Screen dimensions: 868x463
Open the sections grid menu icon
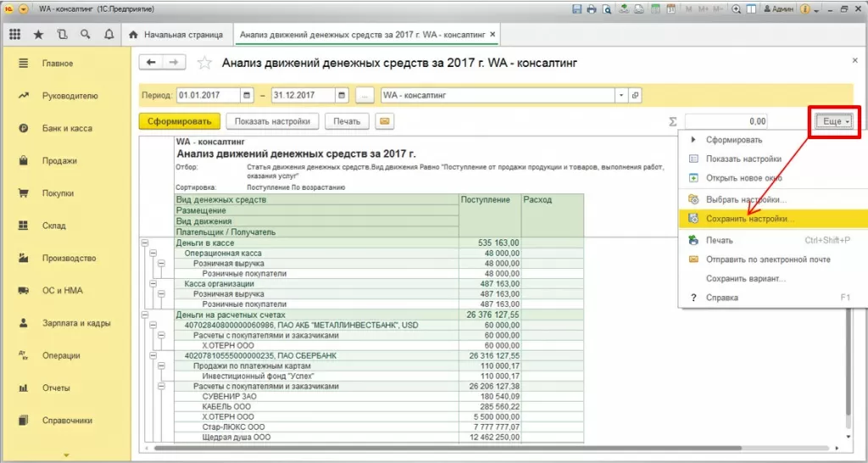(14, 35)
